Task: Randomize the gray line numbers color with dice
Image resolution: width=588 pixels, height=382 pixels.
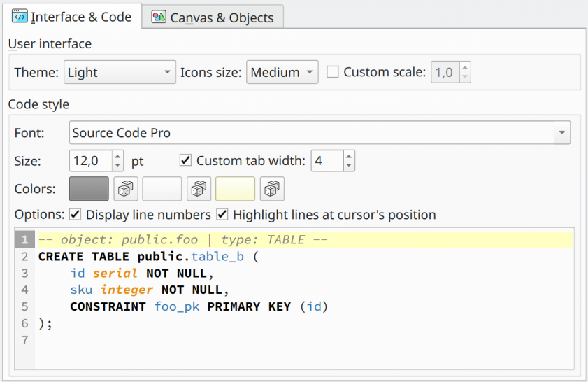Action: pyautogui.click(x=126, y=189)
